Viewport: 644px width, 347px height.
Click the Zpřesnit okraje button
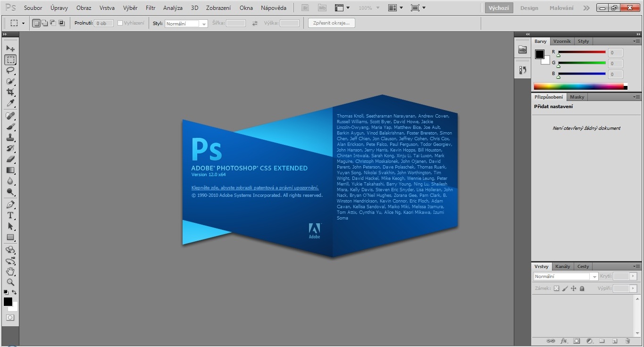pos(331,23)
